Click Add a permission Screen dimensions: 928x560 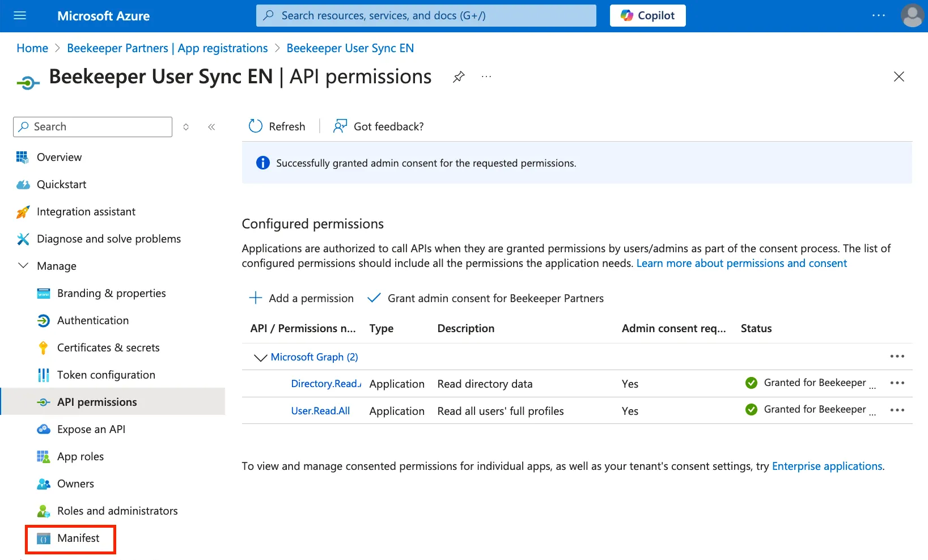point(301,298)
